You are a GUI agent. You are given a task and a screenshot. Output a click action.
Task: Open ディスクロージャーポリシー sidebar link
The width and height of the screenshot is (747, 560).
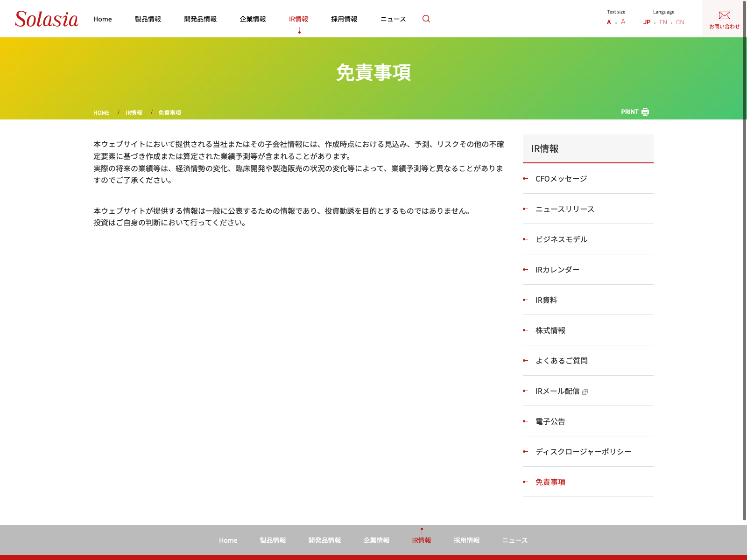583,452
